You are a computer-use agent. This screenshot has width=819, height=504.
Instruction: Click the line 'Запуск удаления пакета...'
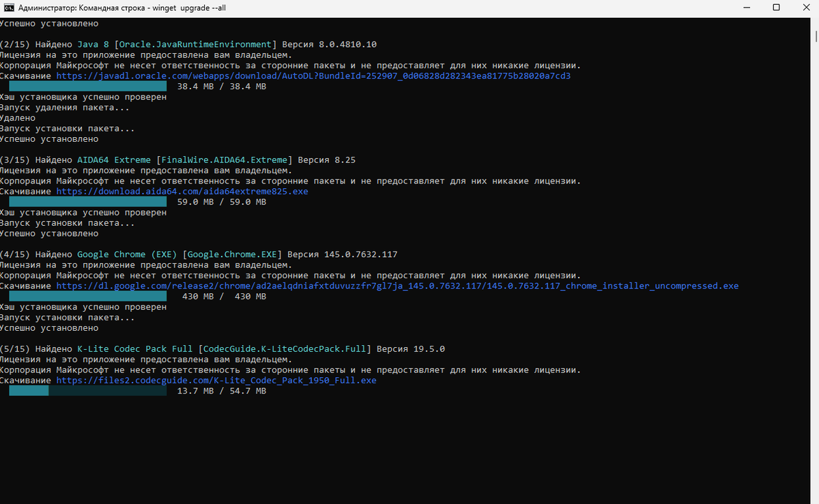tap(64, 108)
